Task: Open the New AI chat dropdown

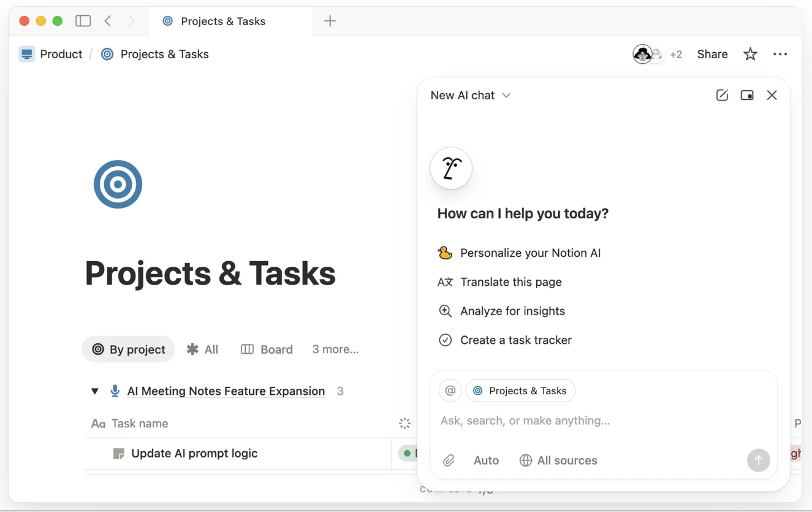Action: coord(471,95)
